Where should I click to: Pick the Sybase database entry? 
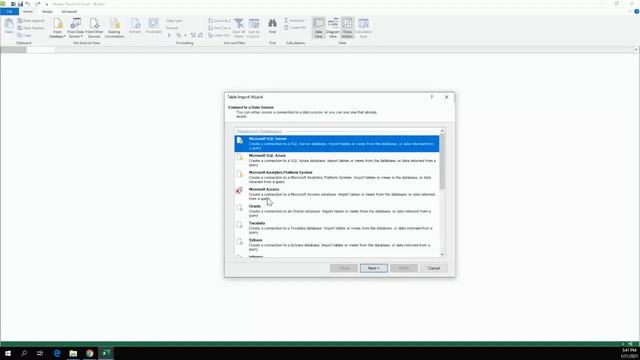click(x=337, y=244)
